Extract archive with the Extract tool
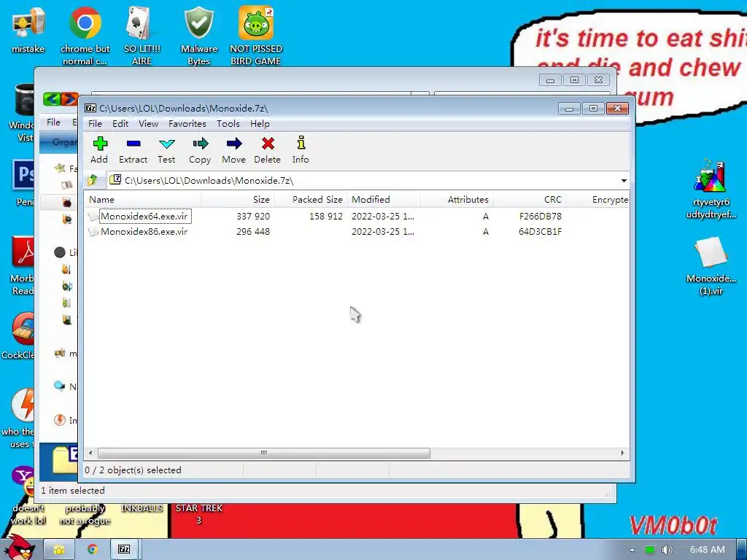This screenshot has width=747, height=560. point(133,150)
